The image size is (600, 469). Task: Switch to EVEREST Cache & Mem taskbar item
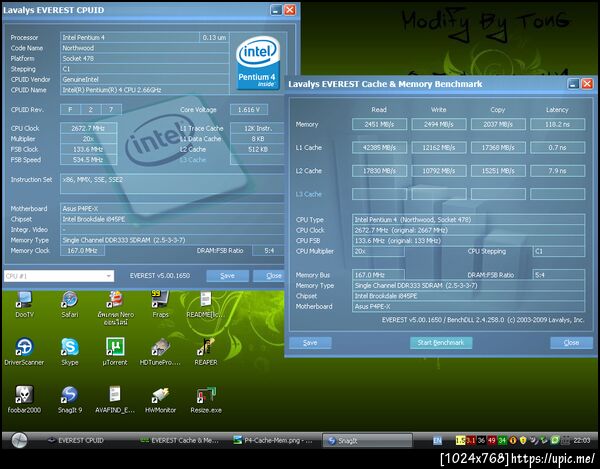pyautogui.click(x=180, y=441)
